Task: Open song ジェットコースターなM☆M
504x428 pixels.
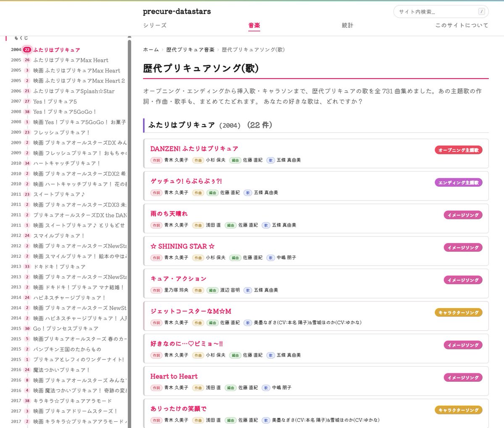Action: tap(191, 311)
